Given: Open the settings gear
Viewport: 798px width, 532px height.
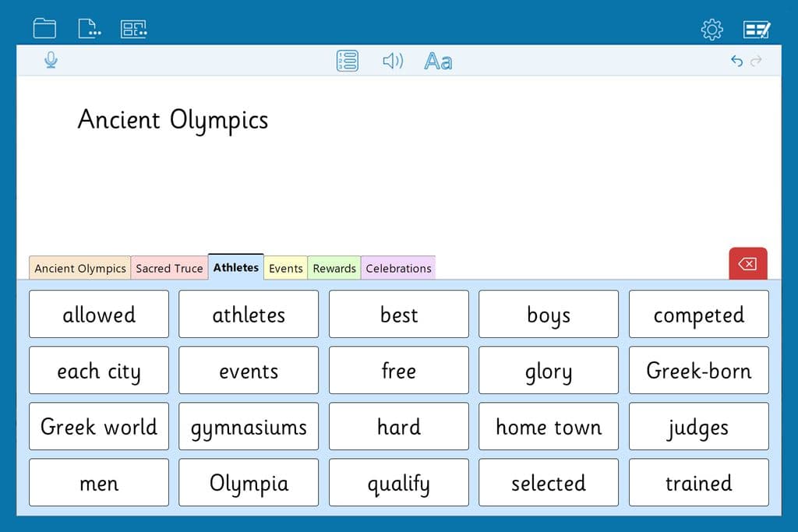Looking at the screenshot, I should [711, 28].
